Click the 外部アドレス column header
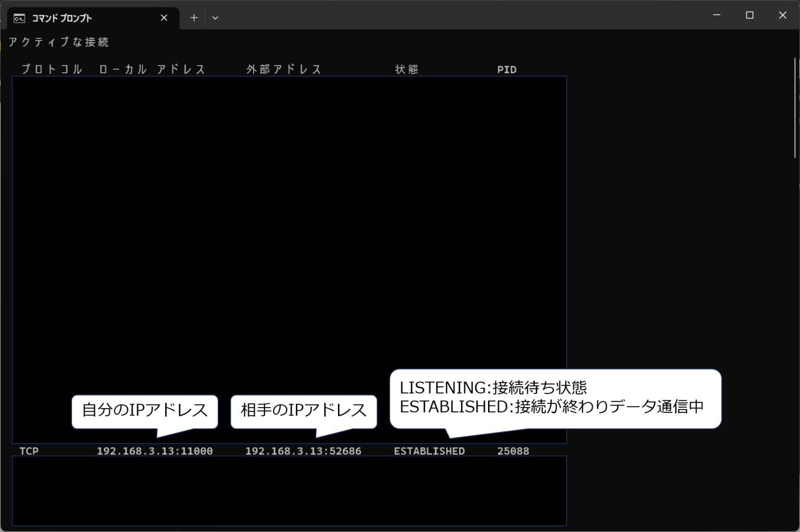 283,69
